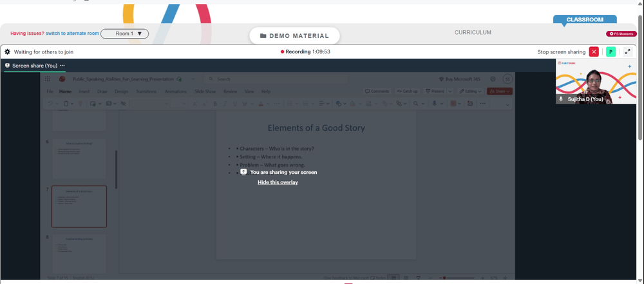The image size is (644, 284).
Task: Increase font size in ribbon
Action: tap(194, 104)
